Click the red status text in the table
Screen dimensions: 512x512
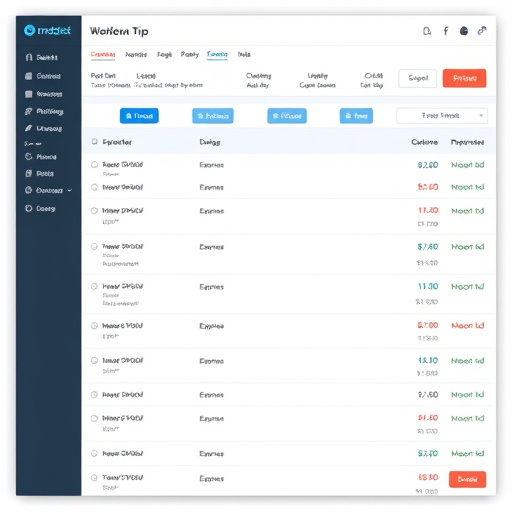(468, 326)
